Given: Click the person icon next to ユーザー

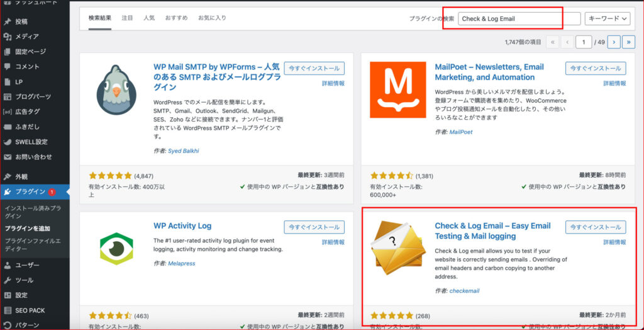Looking at the screenshot, I should point(8,265).
